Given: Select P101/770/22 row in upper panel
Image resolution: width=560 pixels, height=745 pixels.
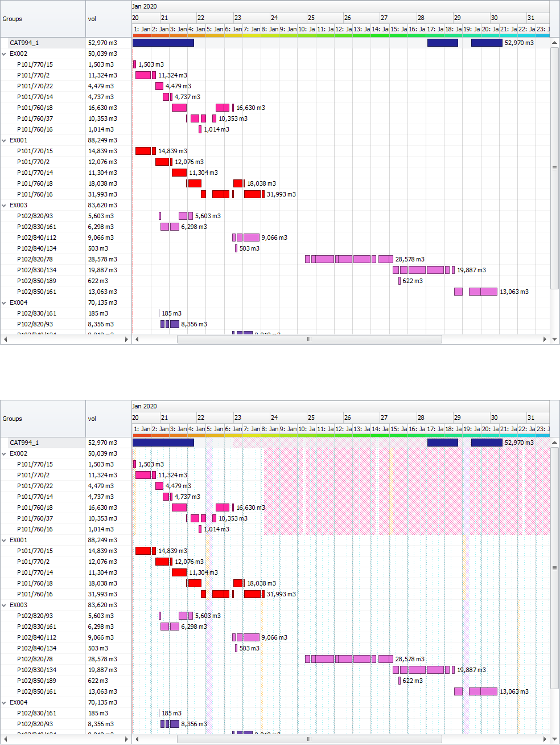Looking at the screenshot, I should 65,86.
